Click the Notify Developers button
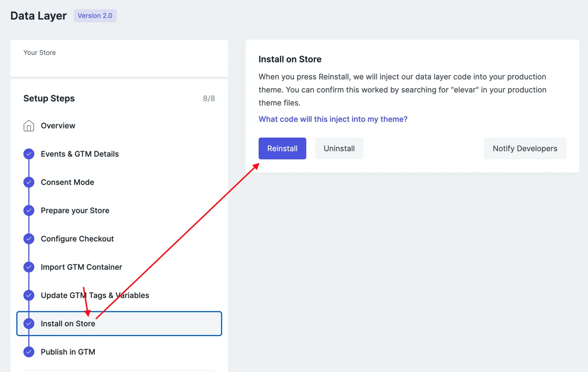The image size is (588, 372). coord(525,148)
